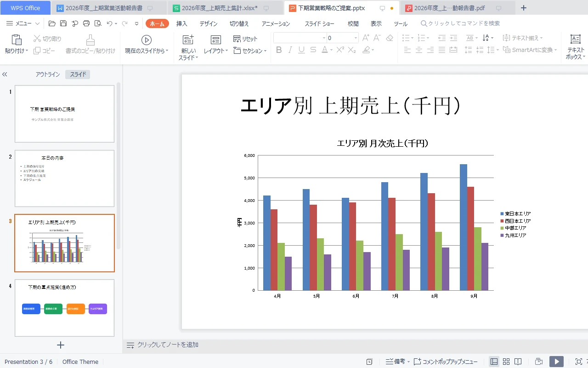Save the presentation with the disk icon
Image resolution: width=588 pixels, height=368 pixels.
pyautogui.click(x=63, y=23)
